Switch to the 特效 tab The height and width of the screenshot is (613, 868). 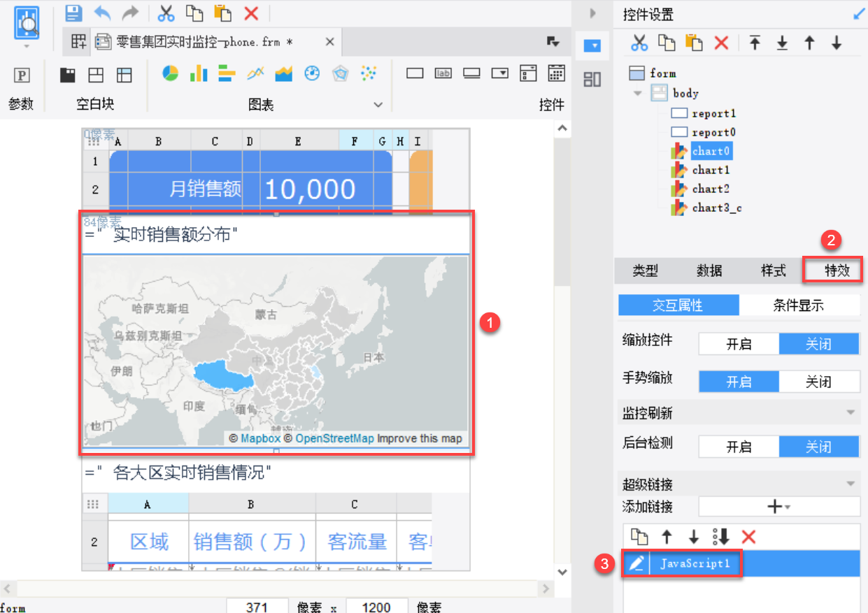837,271
